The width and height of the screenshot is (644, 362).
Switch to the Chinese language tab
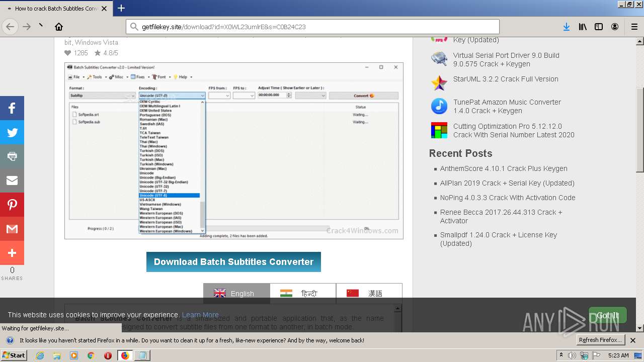369,294
